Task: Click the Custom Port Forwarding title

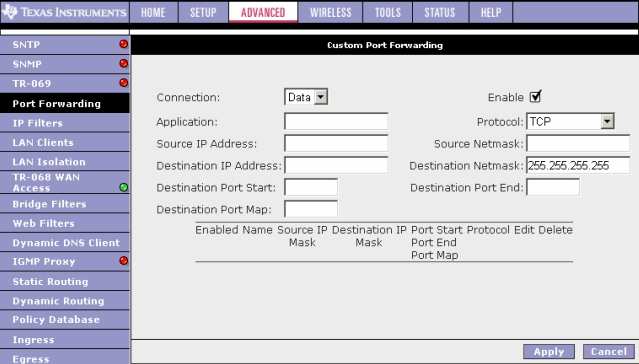Action: [385, 45]
